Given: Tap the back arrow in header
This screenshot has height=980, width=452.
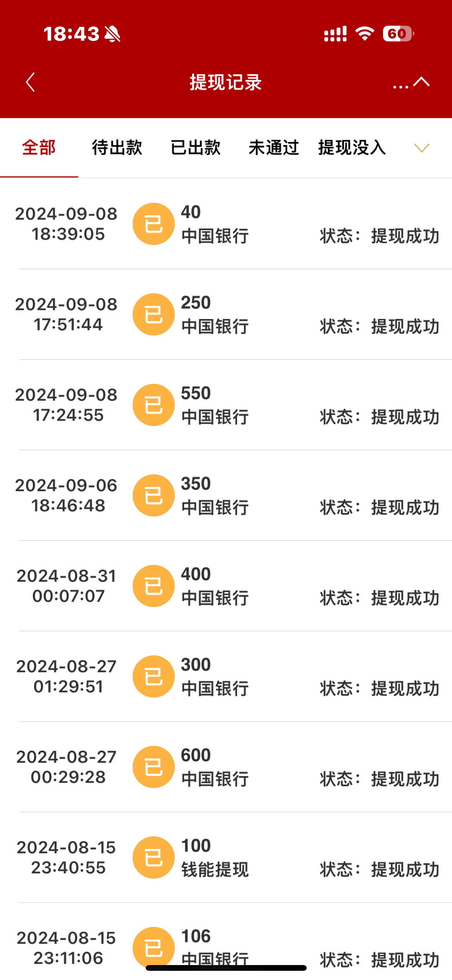Looking at the screenshot, I should 30,82.
